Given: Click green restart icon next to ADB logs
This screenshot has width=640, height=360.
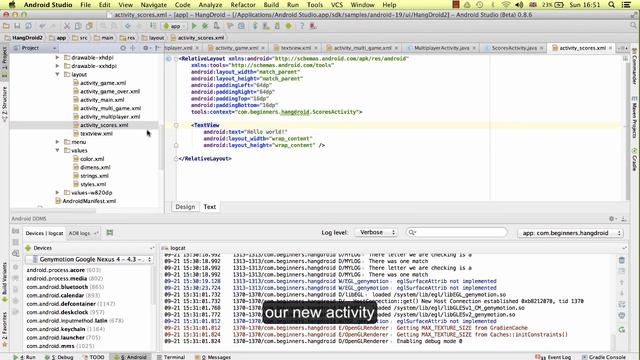Looking at the screenshot, I should 110,233.
